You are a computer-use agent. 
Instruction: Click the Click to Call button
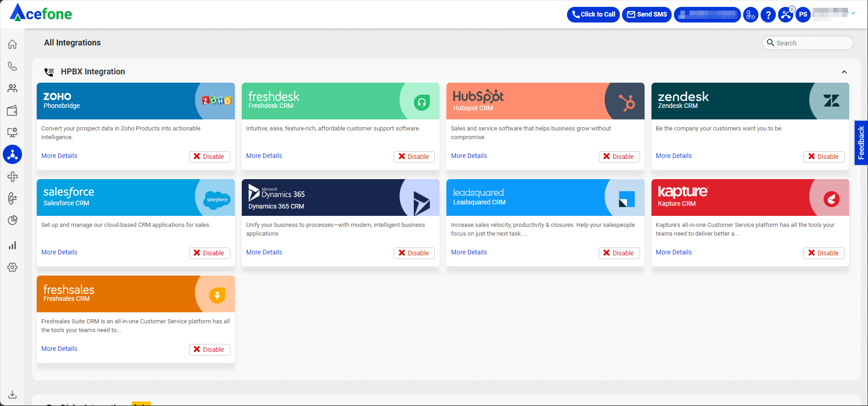coord(593,15)
